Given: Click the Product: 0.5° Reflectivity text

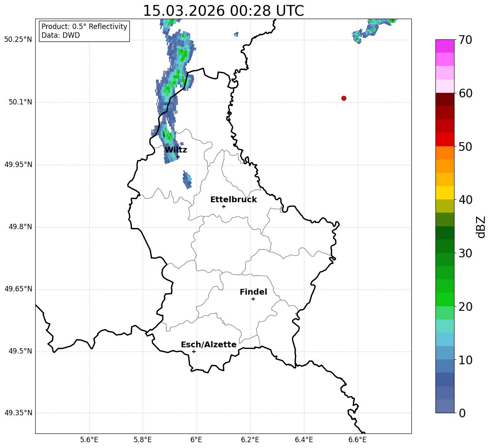Looking at the screenshot, I should [x=84, y=26].
